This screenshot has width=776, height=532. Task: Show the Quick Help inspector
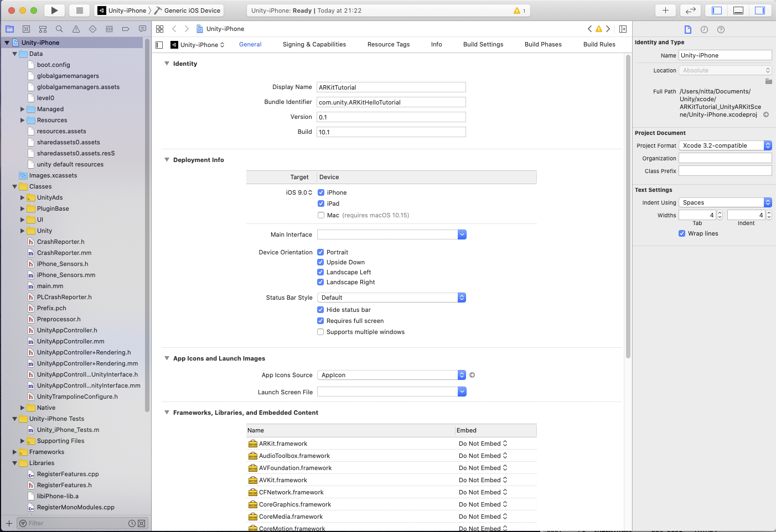pos(721,30)
